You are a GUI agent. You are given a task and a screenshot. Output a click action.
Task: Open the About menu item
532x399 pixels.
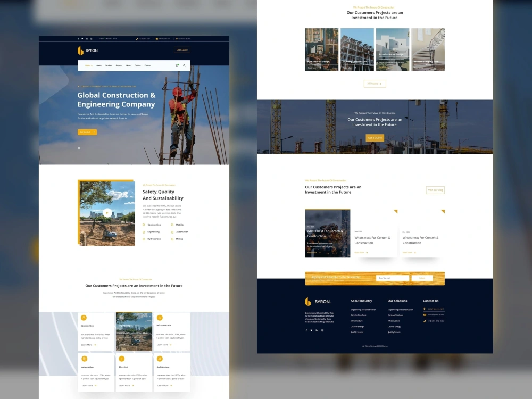pyautogui.click(x=99, y=65)
